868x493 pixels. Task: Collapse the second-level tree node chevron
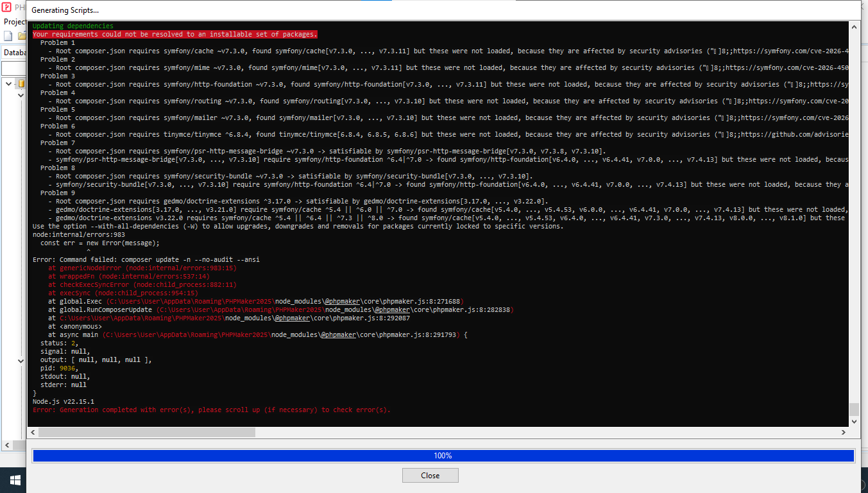click(x=21, y=95)
